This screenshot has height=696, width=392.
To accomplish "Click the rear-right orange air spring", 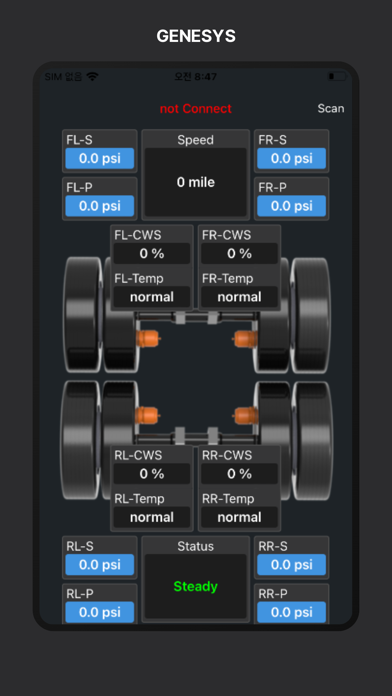I will [245, 416].
